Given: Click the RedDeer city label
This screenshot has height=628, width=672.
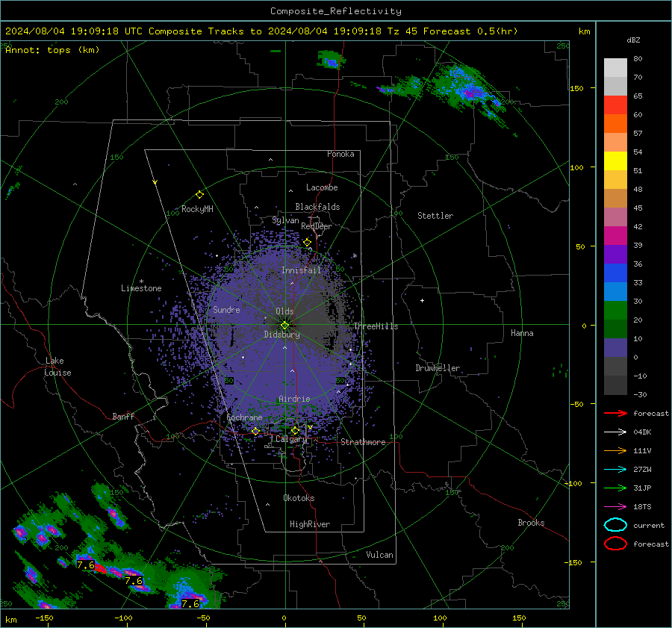Looking at the screenshot, I should point(317,226).
